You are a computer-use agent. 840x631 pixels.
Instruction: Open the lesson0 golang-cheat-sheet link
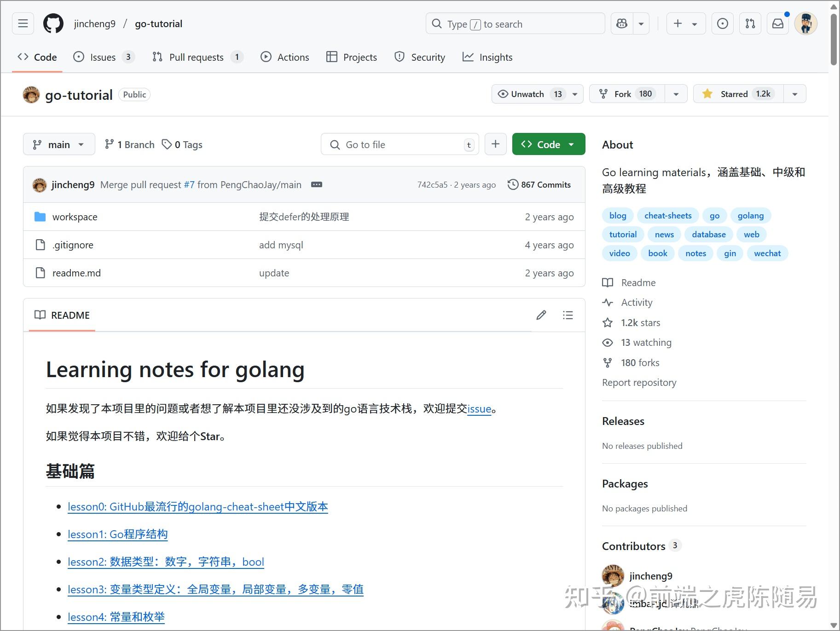(x=198, y=506)
